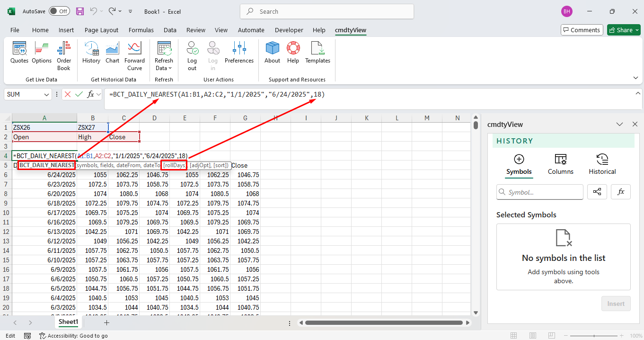Open the cmdtyView pane options chevron
Image resolution: width=644 pixels, height=340 pixels.
tap(619, 124)
